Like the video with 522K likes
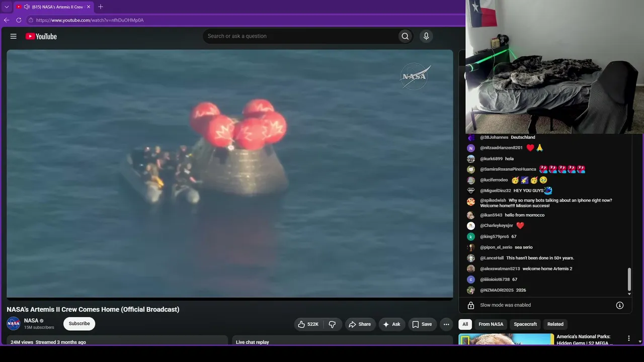 (x=308, y=324)
